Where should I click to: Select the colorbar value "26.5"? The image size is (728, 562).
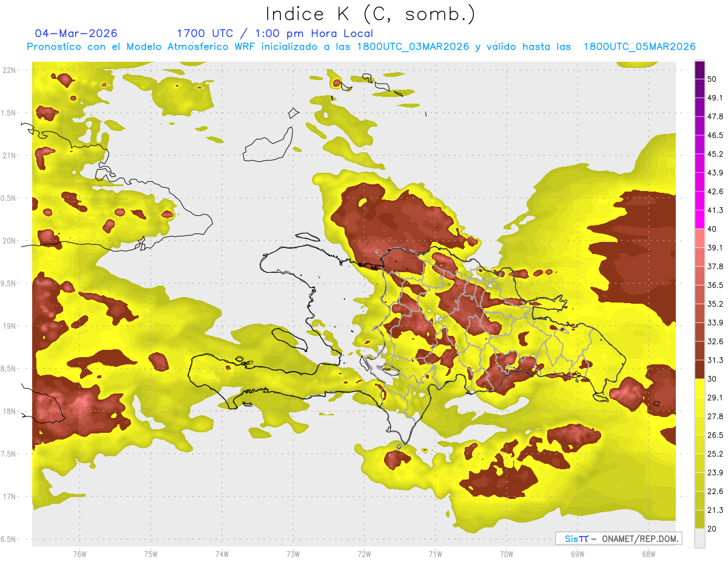[715, 435]
